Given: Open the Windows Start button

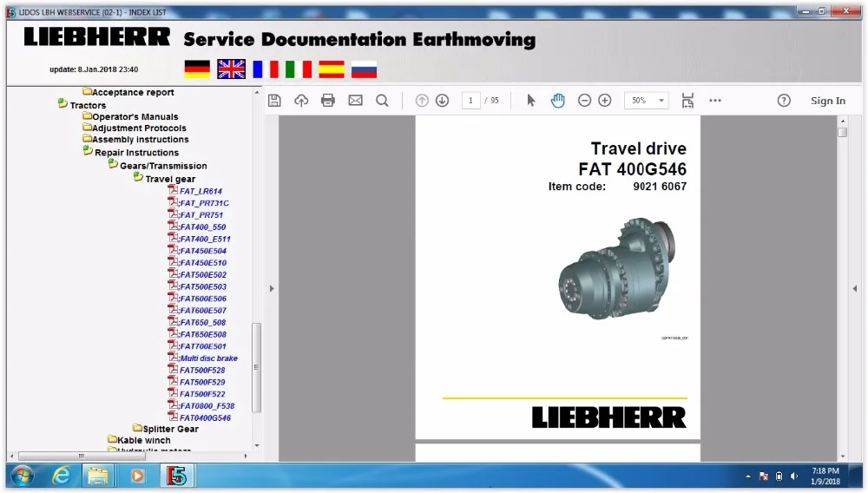Looking at the screenshot, I should (23, 476).
